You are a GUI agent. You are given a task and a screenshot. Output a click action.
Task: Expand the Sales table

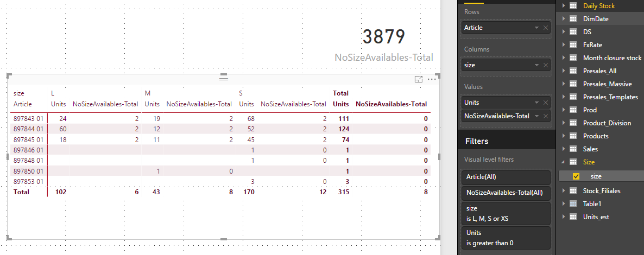[x=563, y=149]
